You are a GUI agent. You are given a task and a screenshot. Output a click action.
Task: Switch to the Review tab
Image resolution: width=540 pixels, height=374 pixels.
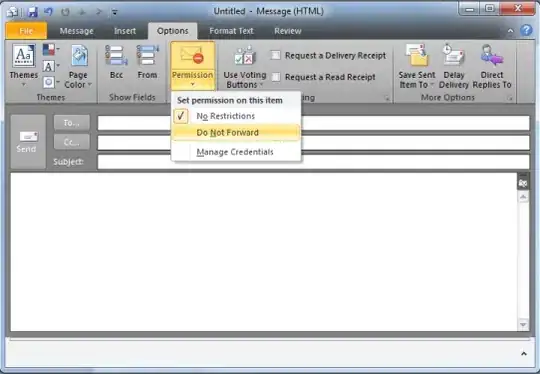(x=288, y=31)
